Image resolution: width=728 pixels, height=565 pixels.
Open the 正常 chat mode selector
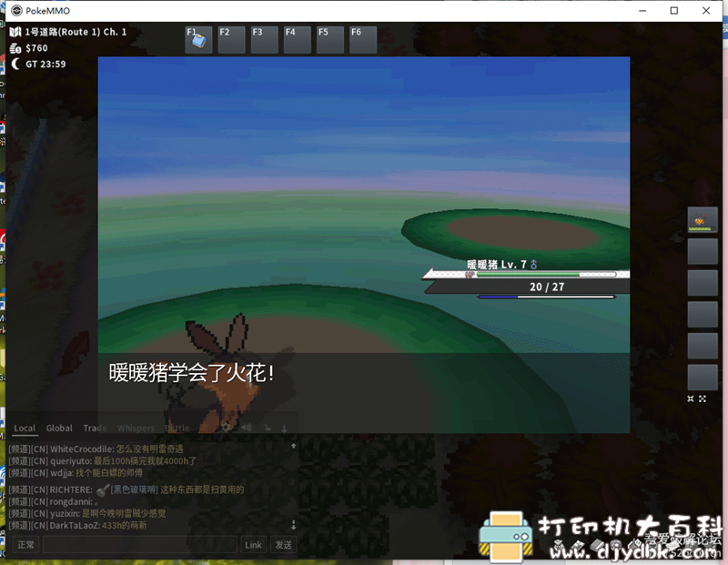pyautogui.click(x=26, y=545)
